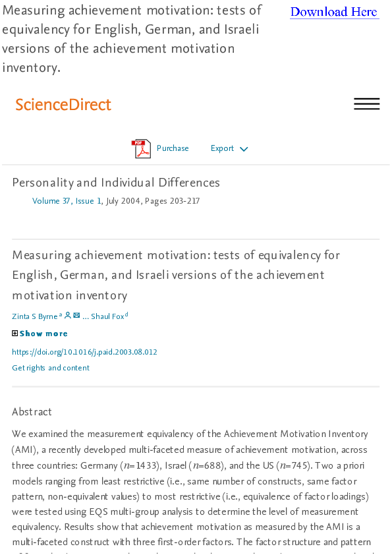Click the DOI link for the article

(84, 351)
